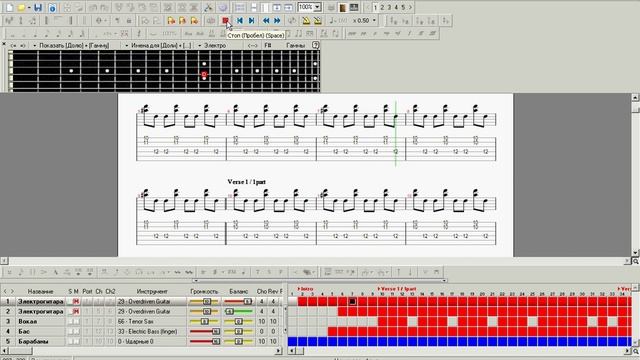Select the 66 - Tenor Sax instrument cell

(x=152, y=322)
